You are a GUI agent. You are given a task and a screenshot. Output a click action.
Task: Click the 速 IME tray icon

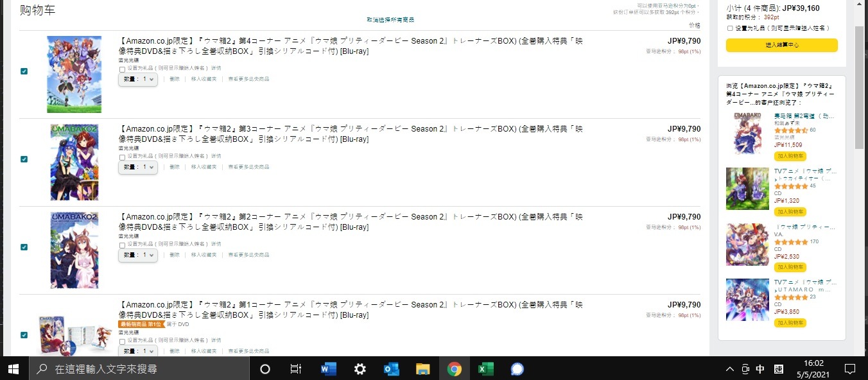tap(778, 369)
